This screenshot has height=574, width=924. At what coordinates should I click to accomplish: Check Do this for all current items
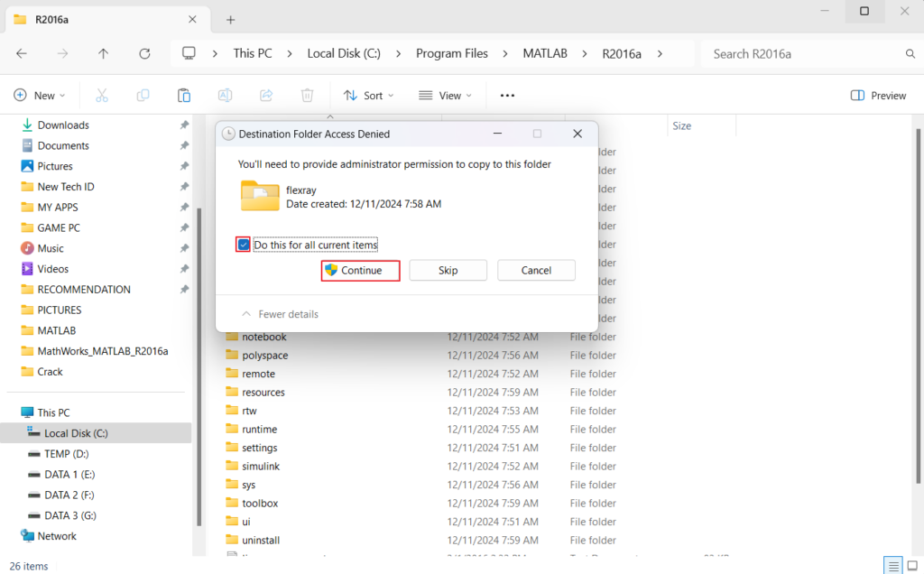243,244
